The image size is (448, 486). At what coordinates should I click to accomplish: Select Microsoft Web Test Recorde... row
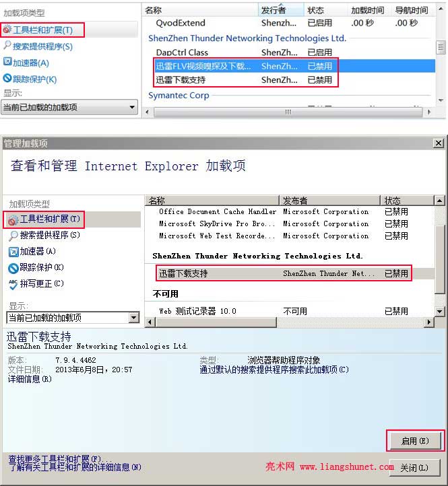(x=290, y=236)
